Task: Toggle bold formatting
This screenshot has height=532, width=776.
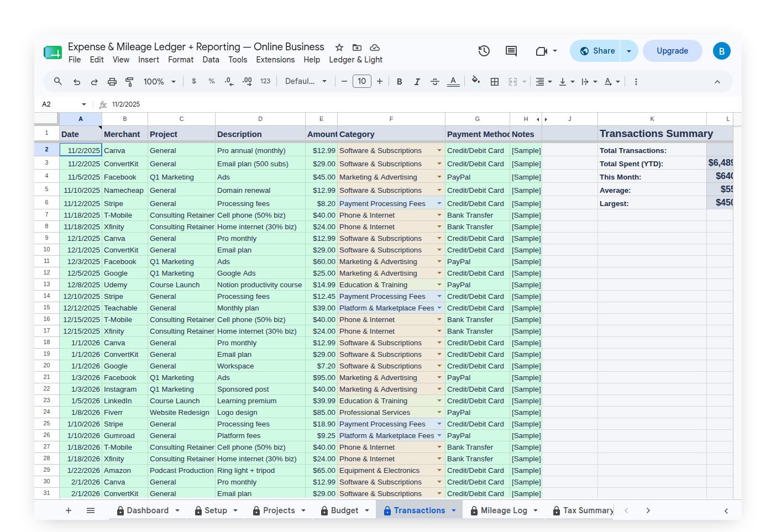Action: tap(400, 82)
